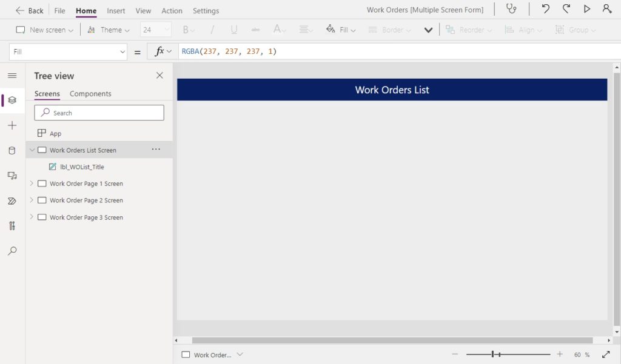
Task: Preview the app with the play icon
Action: [x=586, y=8]
